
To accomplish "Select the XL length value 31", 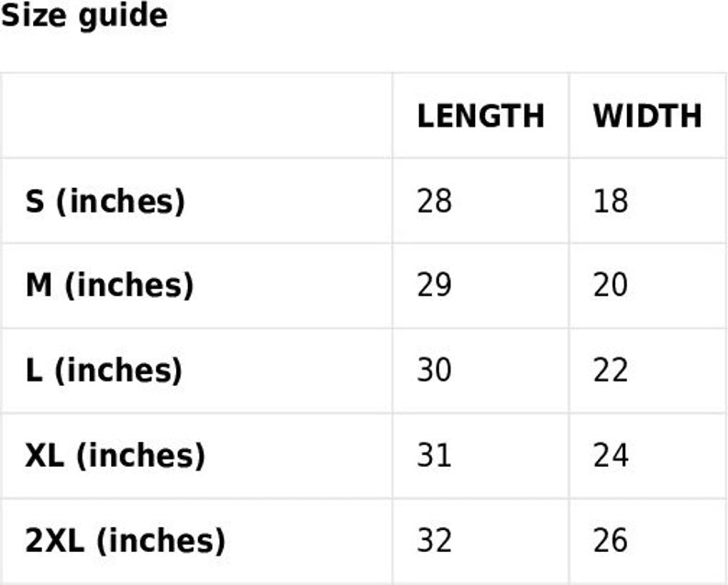I will 434,456.
